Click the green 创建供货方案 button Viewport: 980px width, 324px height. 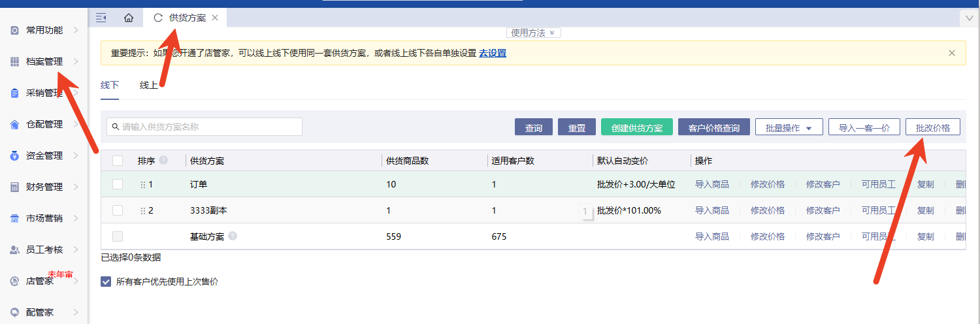[636, 128]
